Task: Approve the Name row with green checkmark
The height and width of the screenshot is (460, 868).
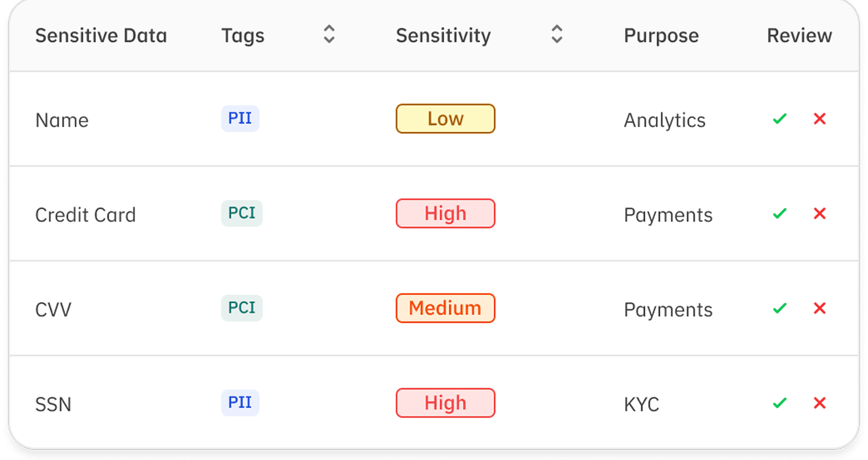Action: coord(780,119)
